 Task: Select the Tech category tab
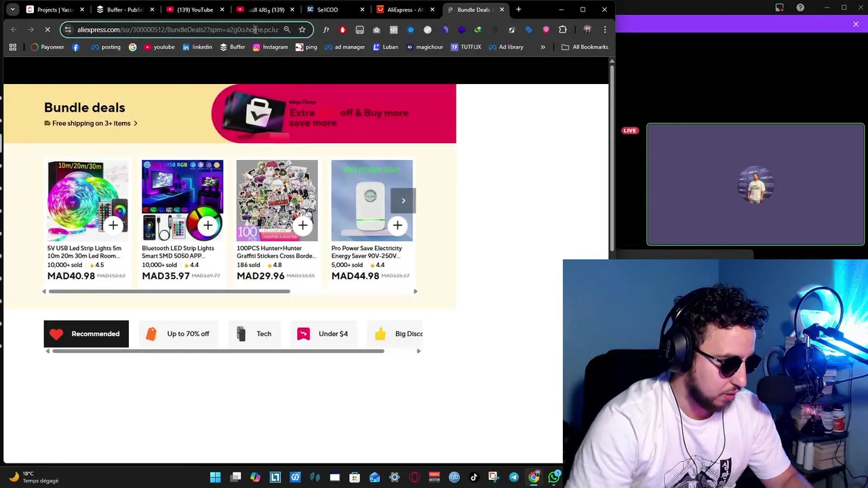254,333
